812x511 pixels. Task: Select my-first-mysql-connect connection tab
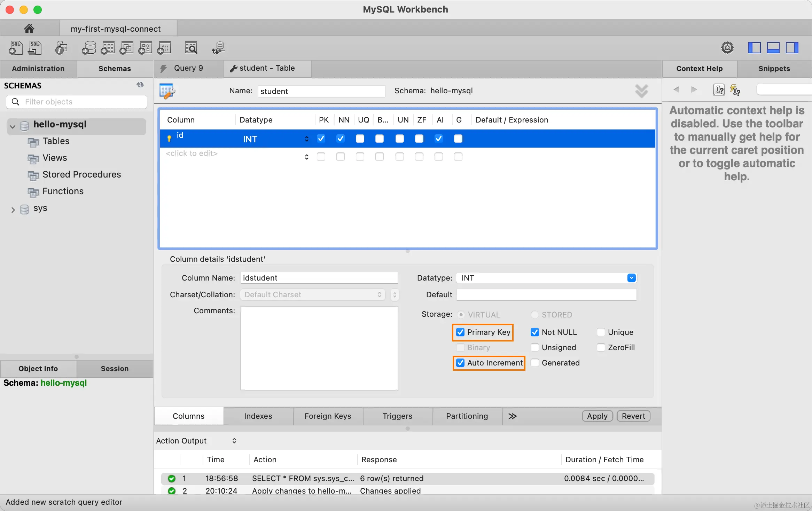point(118,29)
